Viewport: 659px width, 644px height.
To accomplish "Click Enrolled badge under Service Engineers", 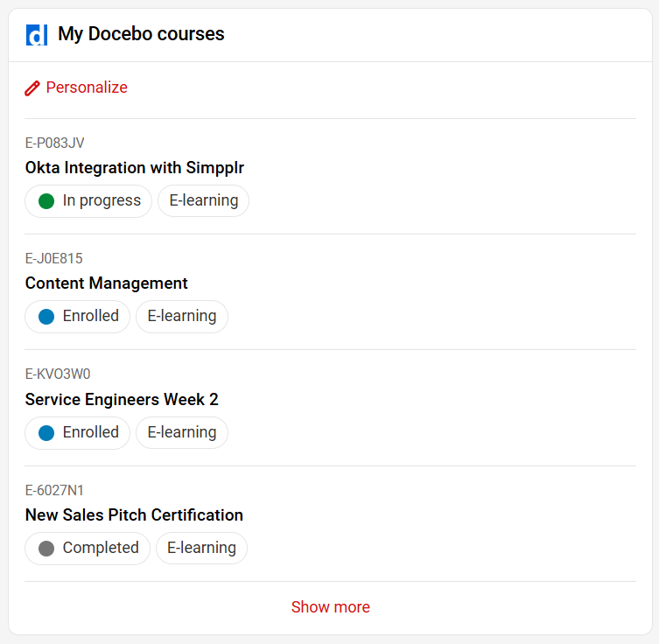I will pyautogui.click(x=78, y=432).
